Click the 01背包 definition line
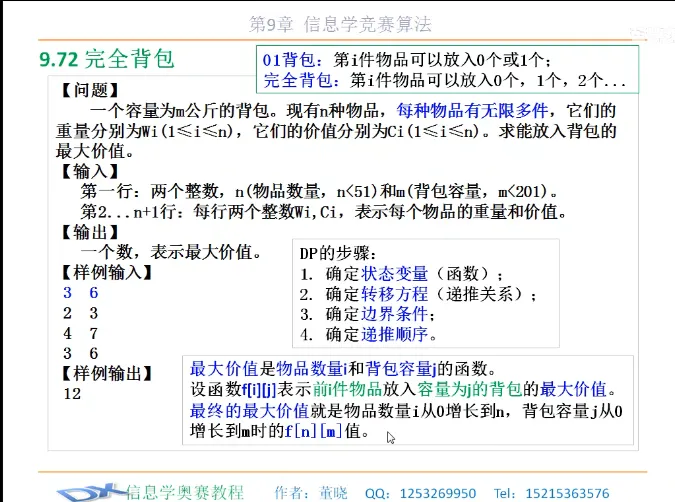Image resolution: width=675 pixels, height=502 pixels. (405, 60)
